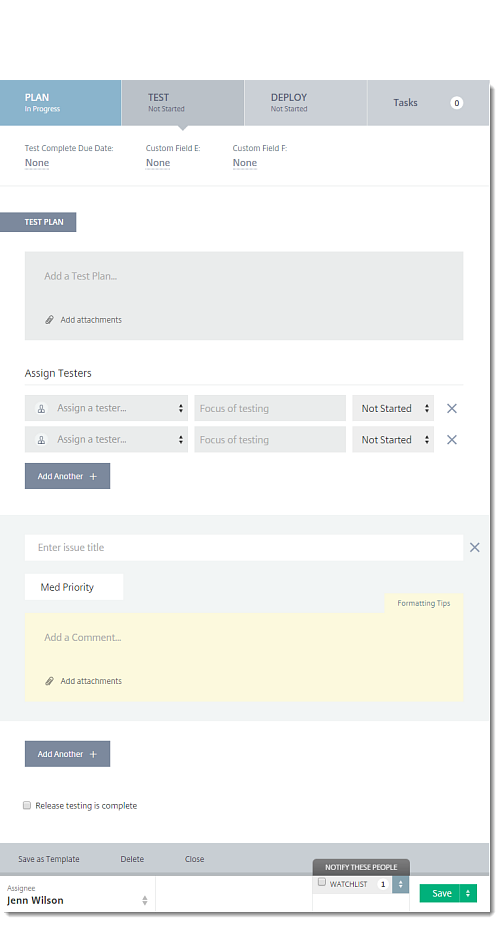Click the Tasks count badge
Image resolution: width=500 pixels, height=927 pixels.
click(x=456, y=103)
